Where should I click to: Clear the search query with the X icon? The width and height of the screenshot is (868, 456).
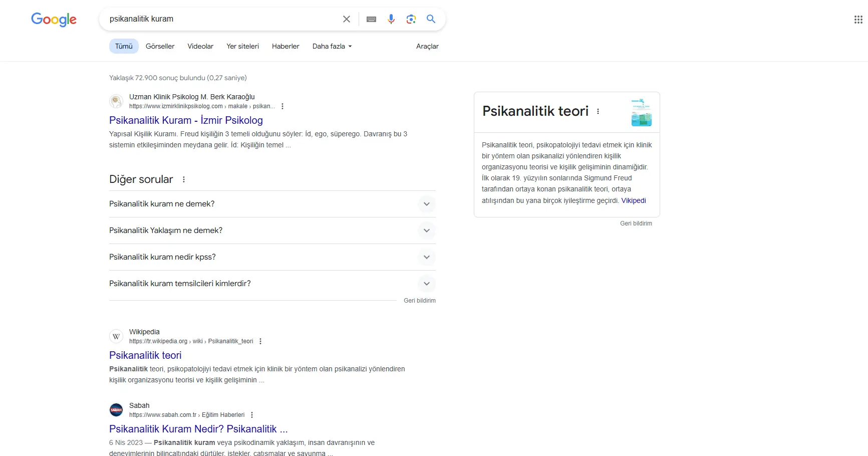point(347,19)
